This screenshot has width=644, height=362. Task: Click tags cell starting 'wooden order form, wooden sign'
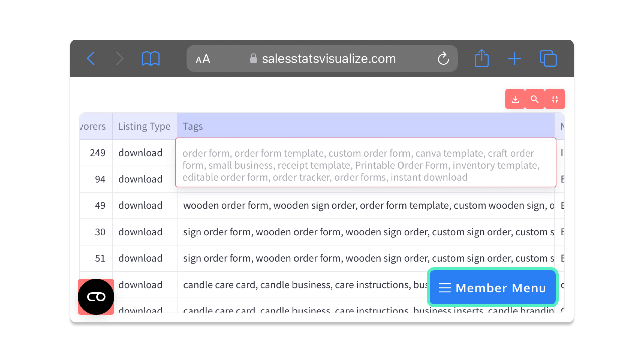click(366, 205)
